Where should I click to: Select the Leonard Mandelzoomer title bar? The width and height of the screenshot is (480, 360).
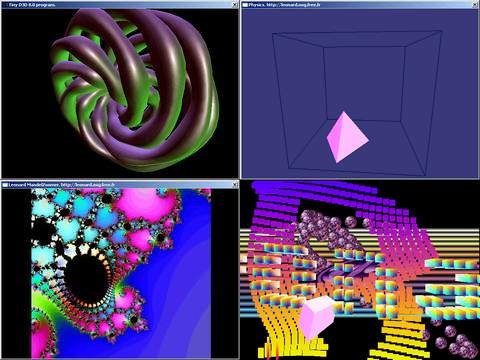(x=120, y=184)
